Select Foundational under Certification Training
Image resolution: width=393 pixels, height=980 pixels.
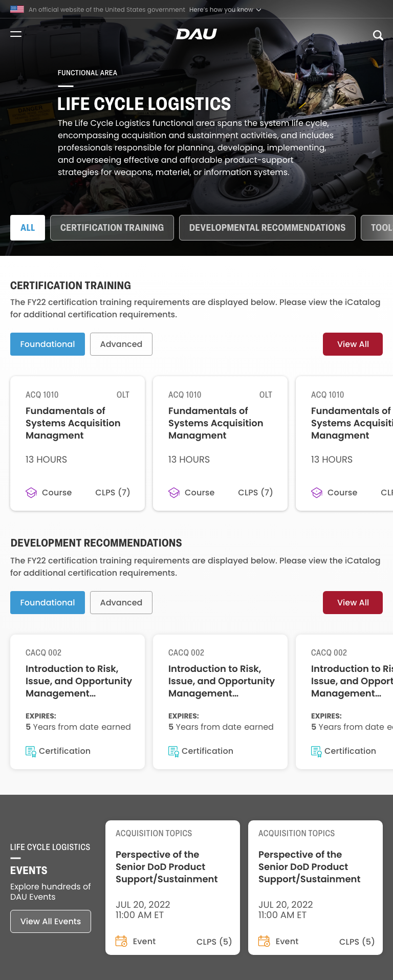pyautogui.click(x=48, y=344)
